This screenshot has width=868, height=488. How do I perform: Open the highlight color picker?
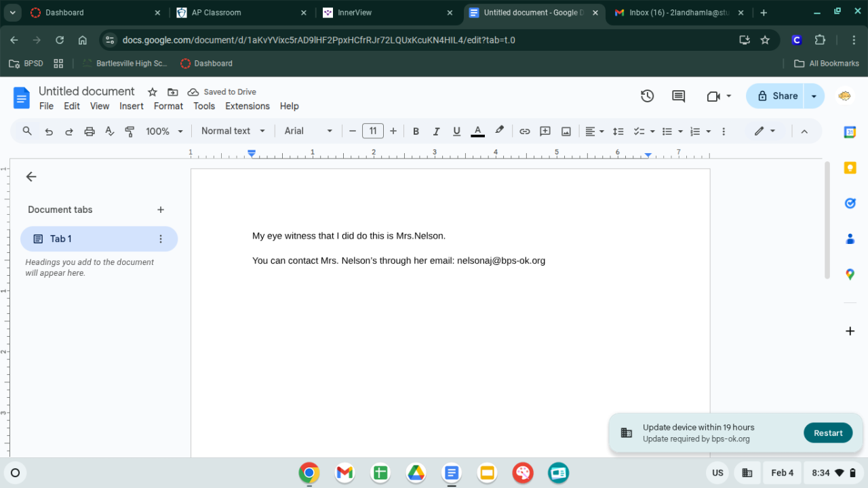(x=500, y=131)
